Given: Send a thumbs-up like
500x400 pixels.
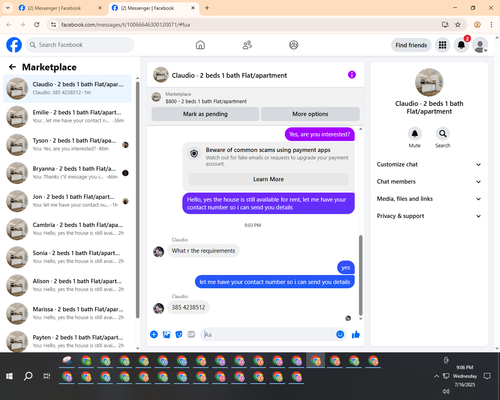Looking at the screenshot, I should (x=356, y=334).
